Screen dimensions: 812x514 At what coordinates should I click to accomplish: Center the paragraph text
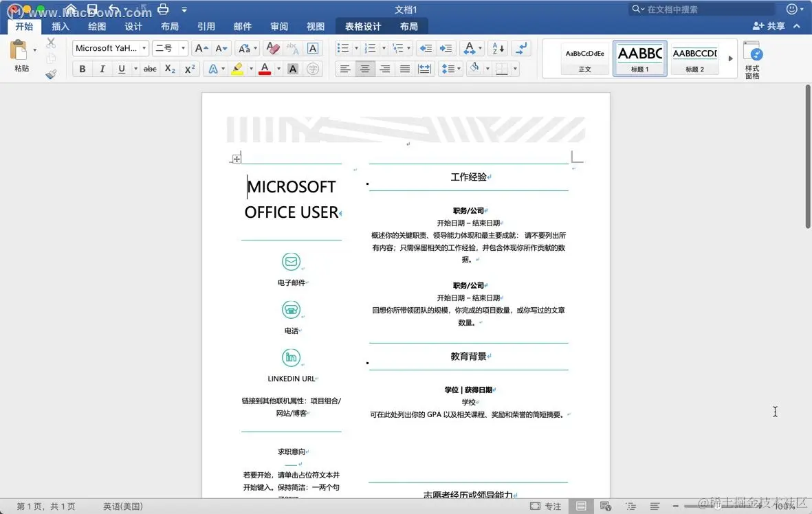coord(365,69)
